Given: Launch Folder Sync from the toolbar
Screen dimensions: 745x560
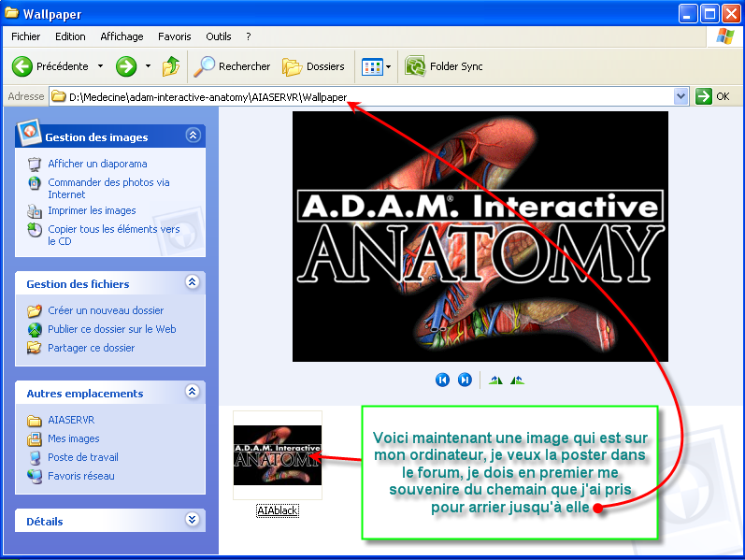Looking at the screenshot, I should click(x=443, y=66).
